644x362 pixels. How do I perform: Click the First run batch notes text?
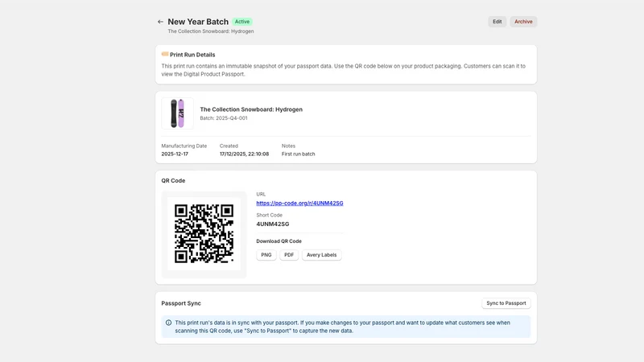(x=298, y=154)
